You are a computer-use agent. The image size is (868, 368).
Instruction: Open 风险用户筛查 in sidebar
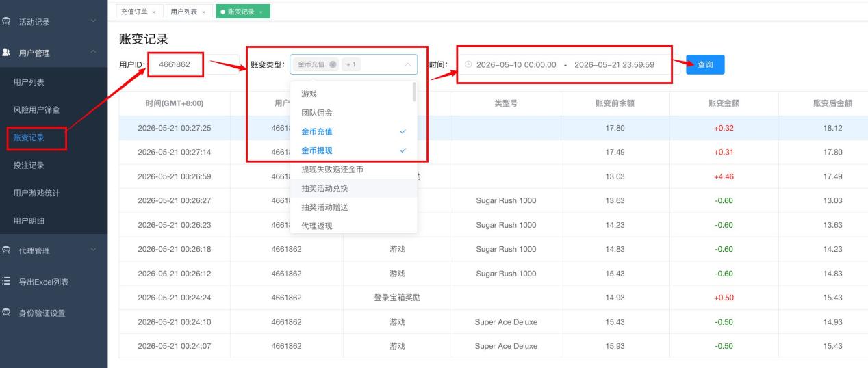click(36, 109)
